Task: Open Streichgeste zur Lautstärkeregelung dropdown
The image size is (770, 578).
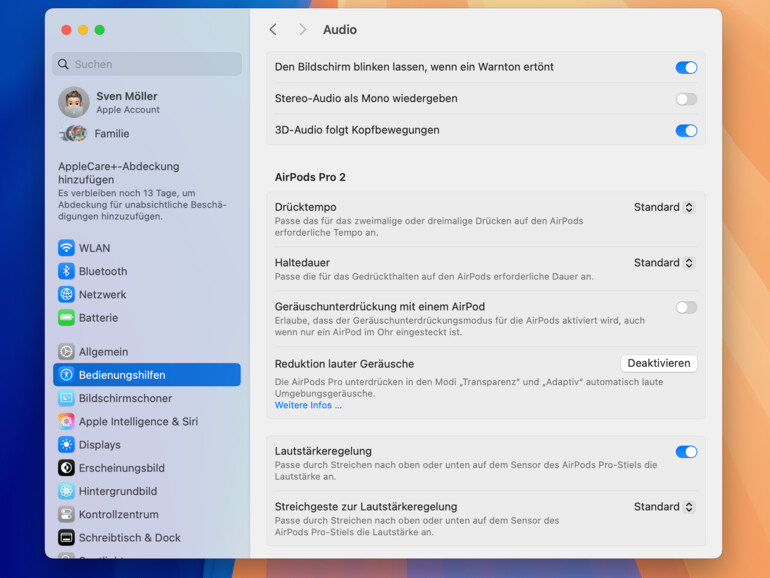Action: (x=663, y=507)
